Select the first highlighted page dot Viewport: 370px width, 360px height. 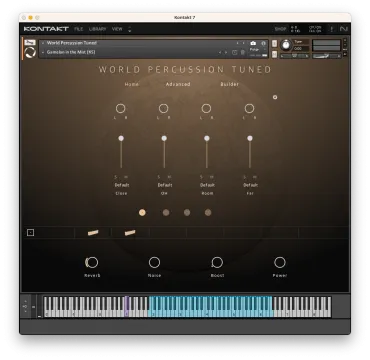point(142,212)
